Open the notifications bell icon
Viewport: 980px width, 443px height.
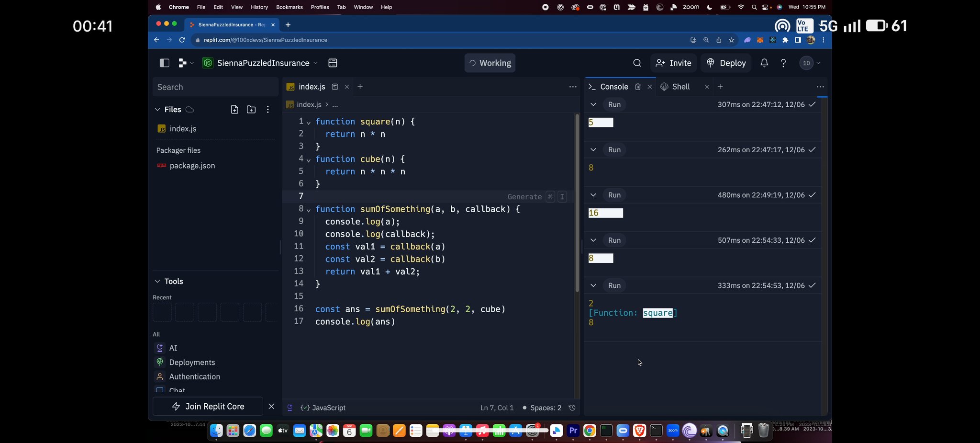[764, 63]
